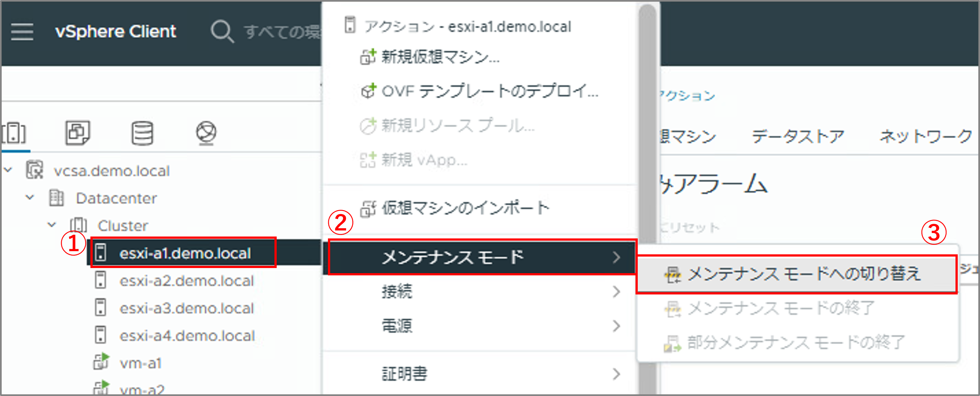Open the hamburger navigation menu
The width and height of the screenshot is (980, 396).
click(x=22, y=32)
